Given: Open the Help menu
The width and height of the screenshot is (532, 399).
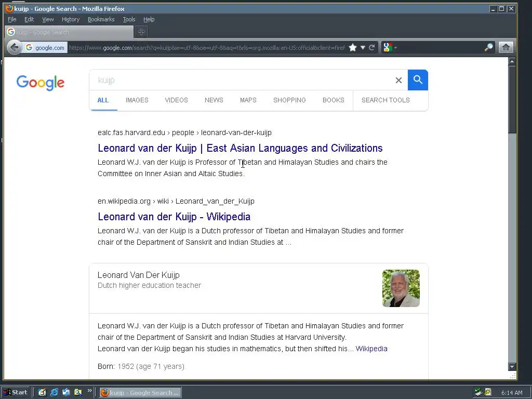Looking at the screenshot, I should (x=149, y=19).
